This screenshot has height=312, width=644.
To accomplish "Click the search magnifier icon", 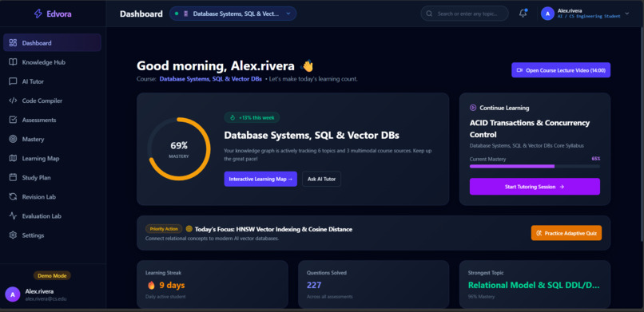I will (429, 14).
